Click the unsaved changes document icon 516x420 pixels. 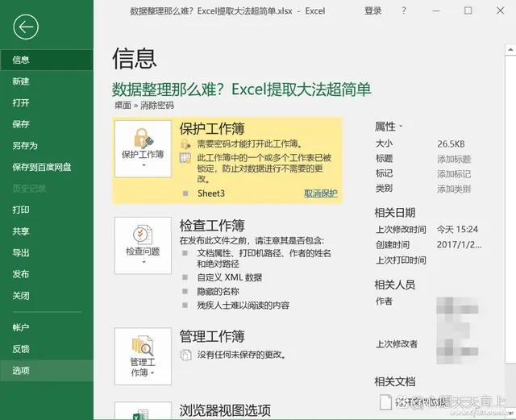pyautogui.click(x=185, y=355)
